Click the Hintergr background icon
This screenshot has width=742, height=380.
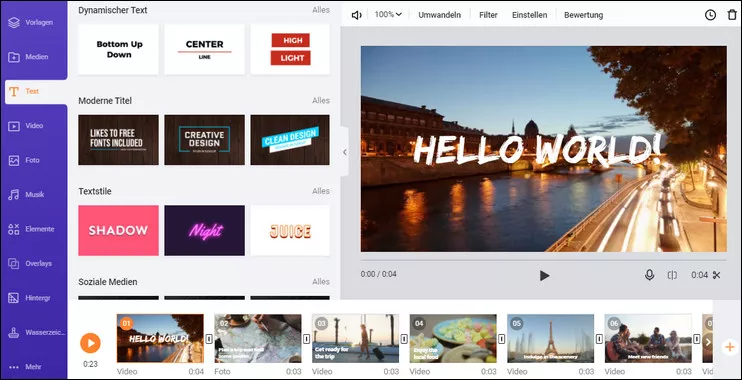14,298
